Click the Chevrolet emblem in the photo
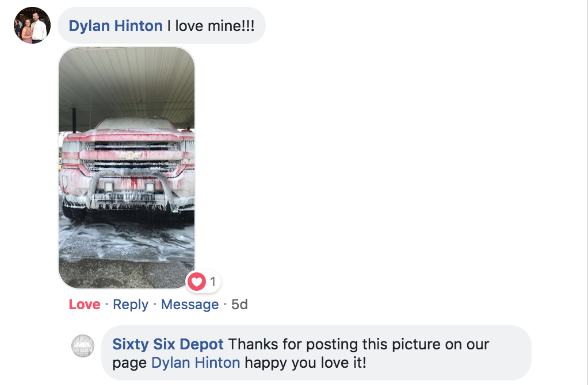The height and width of the screenshot is (385, 588). [x=131, y=155]
